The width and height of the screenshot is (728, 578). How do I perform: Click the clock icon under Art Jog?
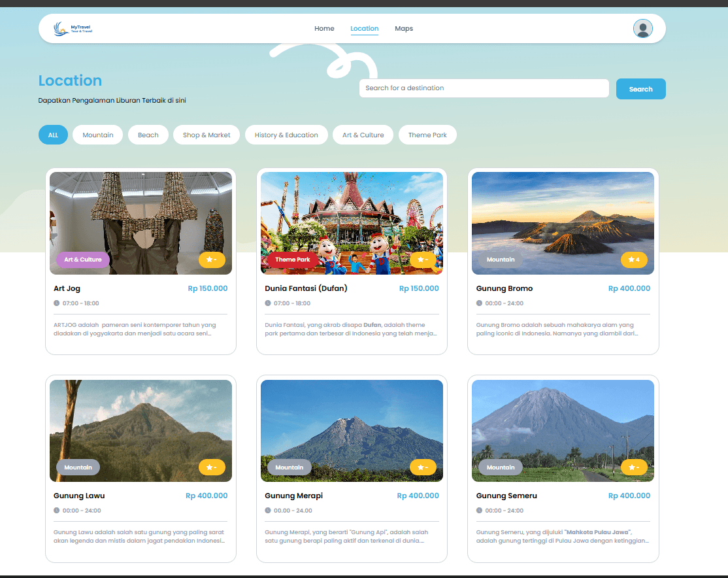[57, 303]
